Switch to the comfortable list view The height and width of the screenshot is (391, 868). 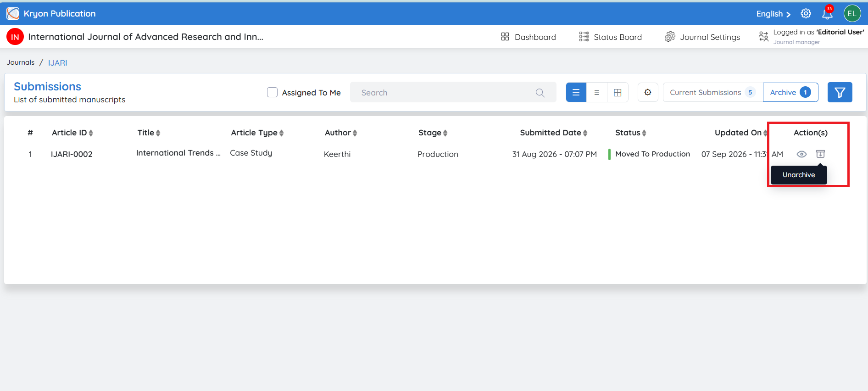tap(576, 93)
